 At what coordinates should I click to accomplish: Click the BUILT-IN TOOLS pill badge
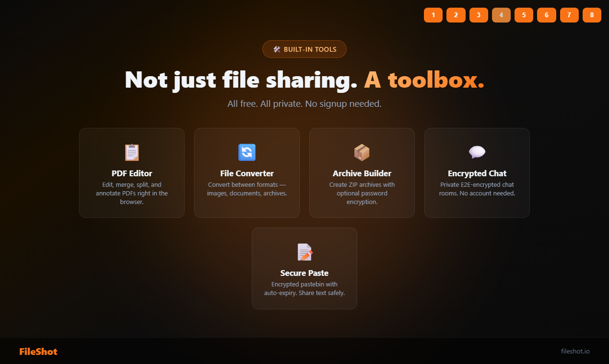click(304, 49)
